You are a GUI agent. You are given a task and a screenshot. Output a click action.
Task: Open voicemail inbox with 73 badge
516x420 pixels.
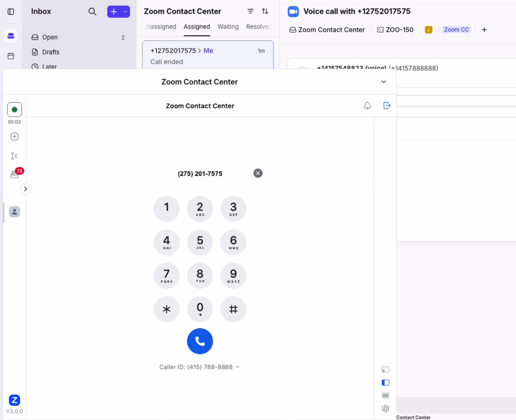(15, 175)
